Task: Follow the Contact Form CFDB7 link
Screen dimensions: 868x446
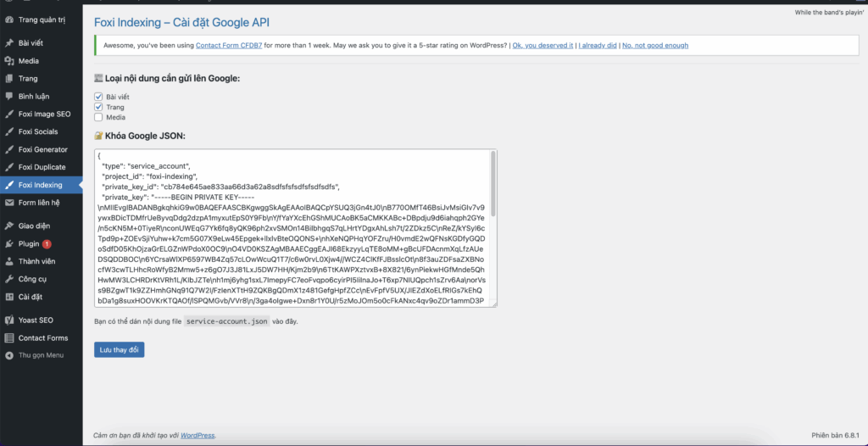Action: 229,46
